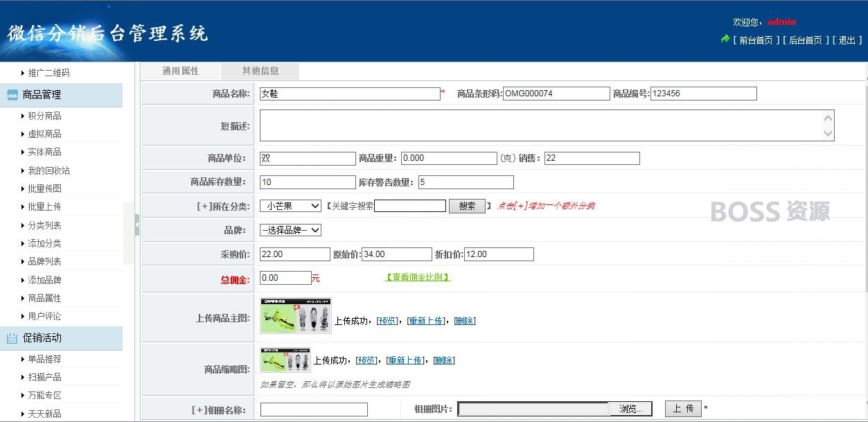This screenshot has width=868, height=422.
Task: Click the 促销活动 section calendar icon
Action: click(x=12, y=338)
